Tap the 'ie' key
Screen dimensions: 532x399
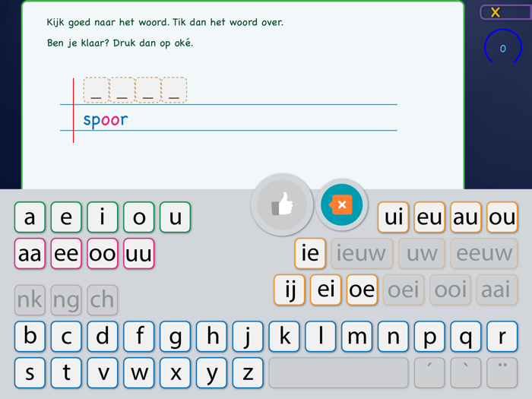(x=310, y=253)
